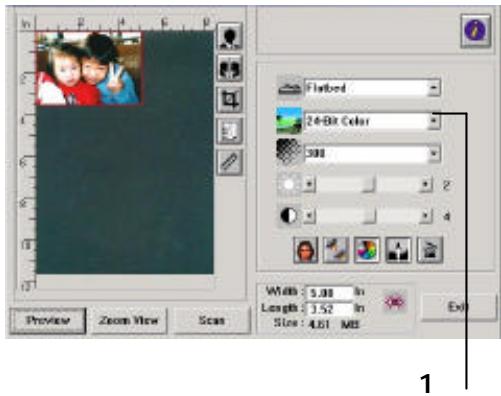
Task: Click the Zoom View button
Action: (128, 321)
